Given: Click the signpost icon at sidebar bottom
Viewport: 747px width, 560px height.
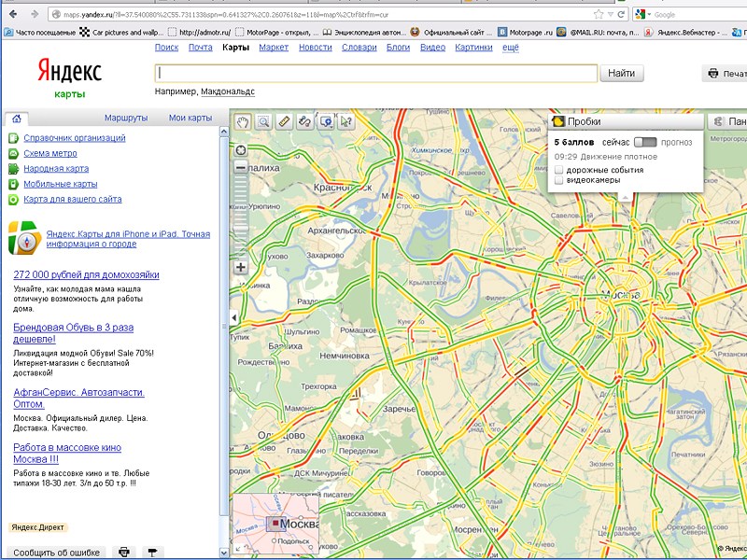Looking at the screenshot, I should (x=152, y=552).
